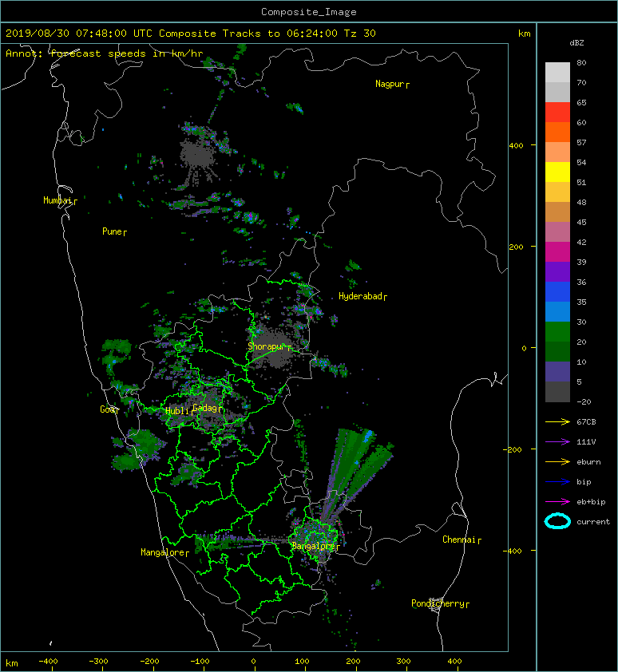Screen dimensions: 618x672
Task: Click the 65 value on dBZ scale
Action: coord(581,102)
